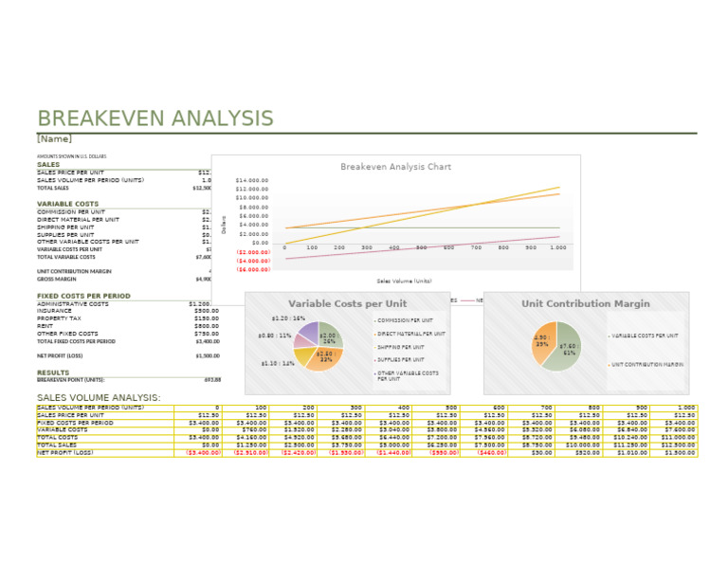Select the 'Unit Contribution Margin' row label
This screenshot has width=728, height=563.
[74, 271]
